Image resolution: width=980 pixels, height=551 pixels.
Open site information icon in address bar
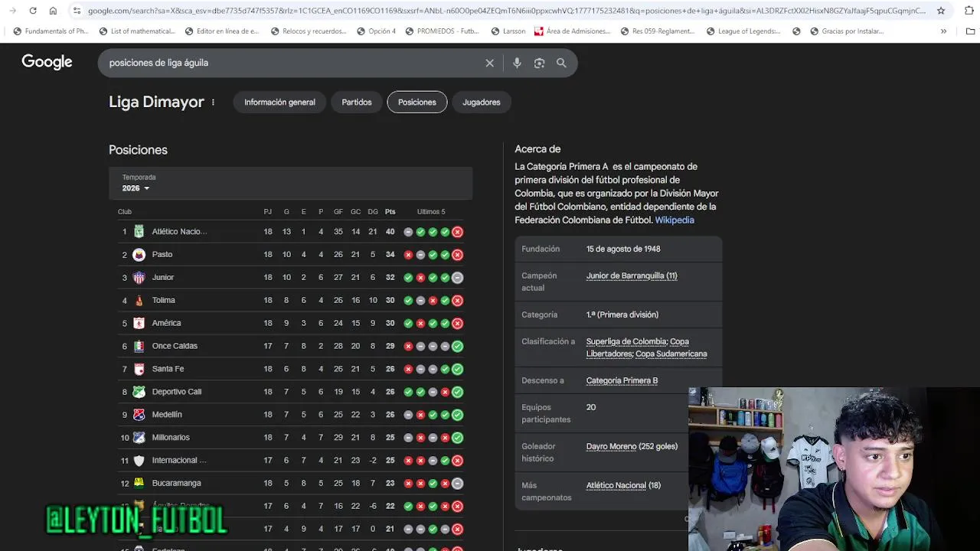point(77,11)
